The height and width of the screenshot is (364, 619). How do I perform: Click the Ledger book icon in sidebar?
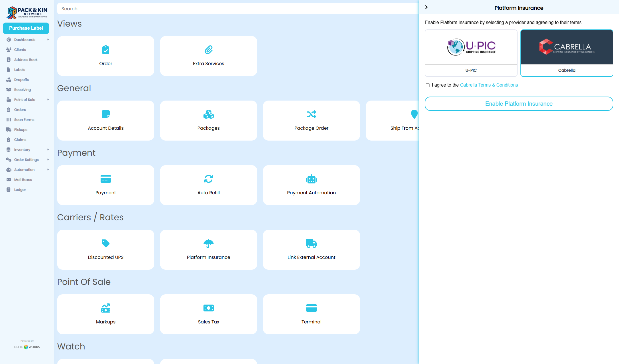pos(9,189)
